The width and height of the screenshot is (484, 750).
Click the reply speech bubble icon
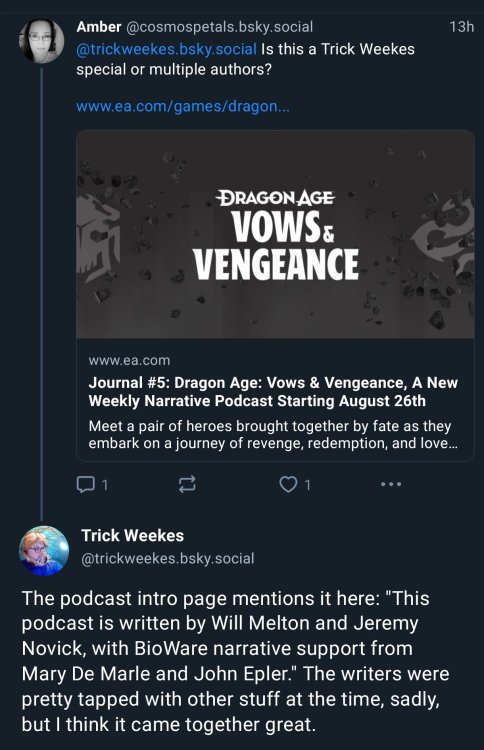click(x=85, y=485)
